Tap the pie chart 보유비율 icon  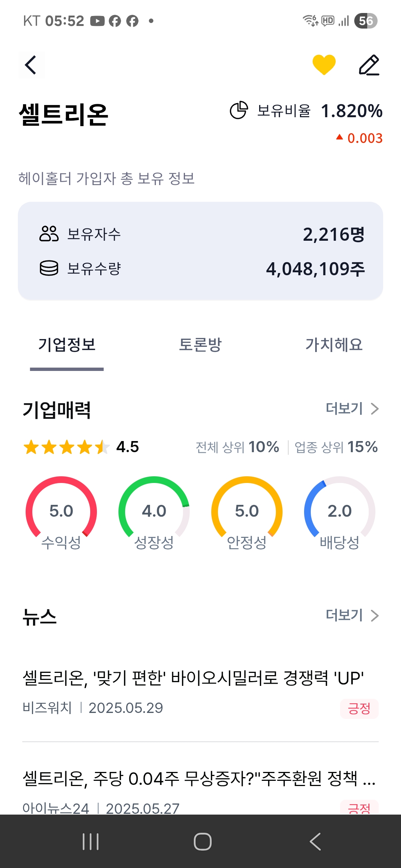coord(238,110)
